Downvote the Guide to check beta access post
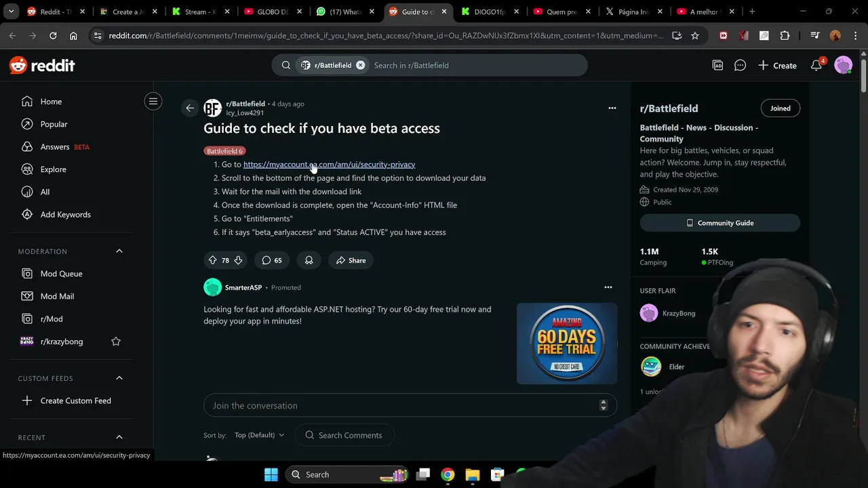The image size is (868, 488). 238,260
